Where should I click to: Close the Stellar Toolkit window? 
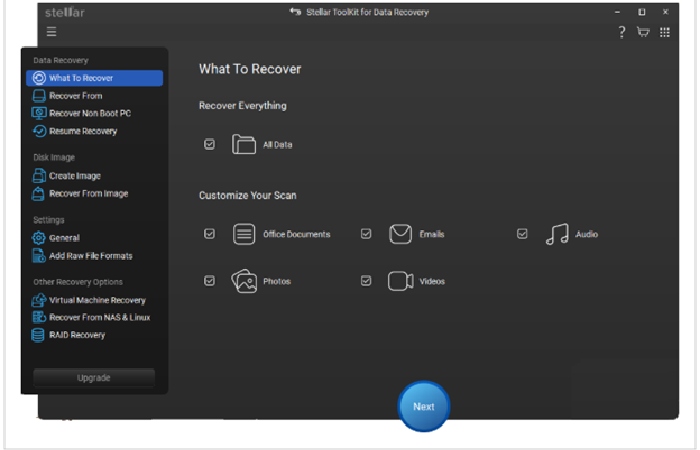[x=665, y=12]
